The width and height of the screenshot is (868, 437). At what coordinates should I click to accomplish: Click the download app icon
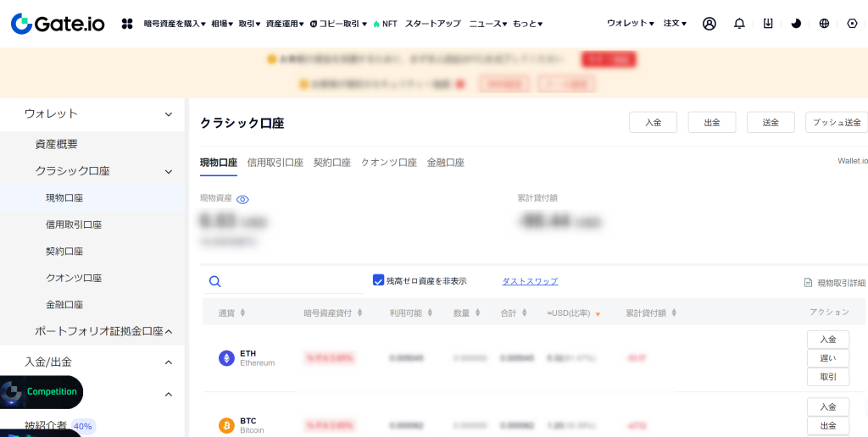768,24
